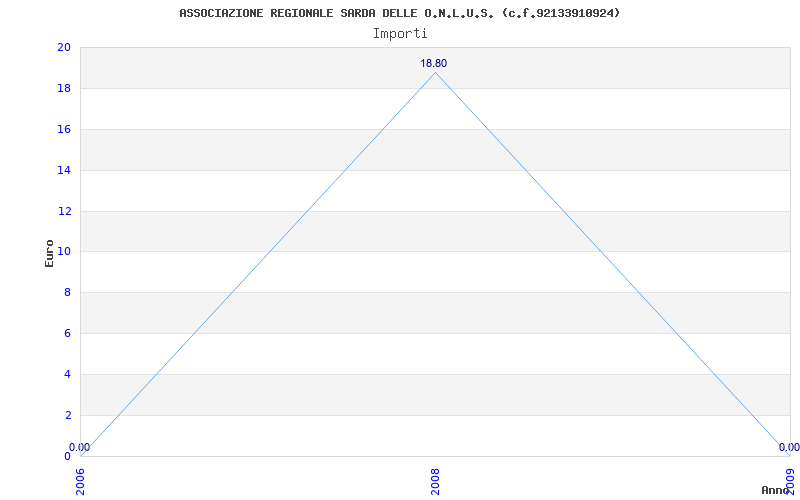Click the 0.00 label at year 2006
800x500 pixels.
click(79, 447)
